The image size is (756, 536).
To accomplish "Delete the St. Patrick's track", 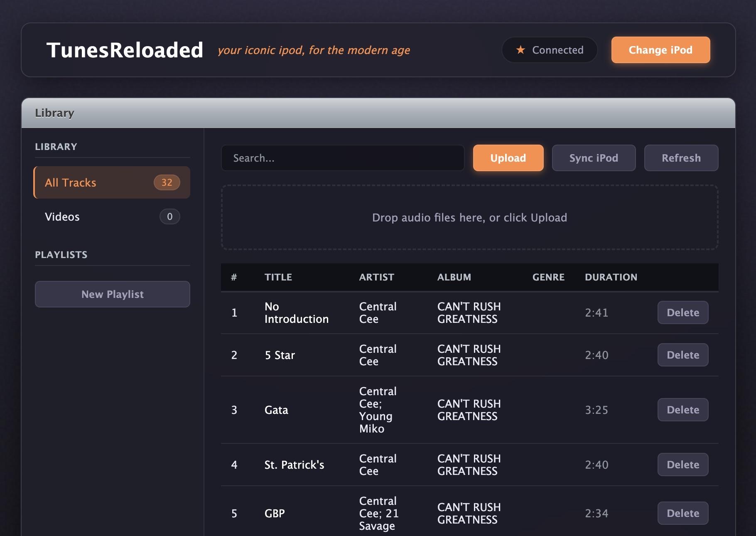I will [683, 465].
